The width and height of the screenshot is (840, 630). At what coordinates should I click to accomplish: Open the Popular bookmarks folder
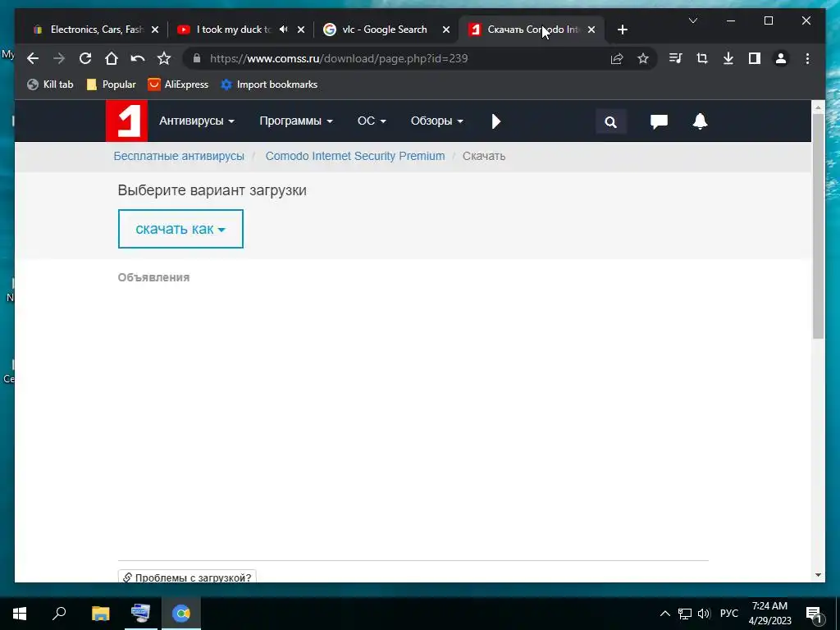[x=111, y=84]
